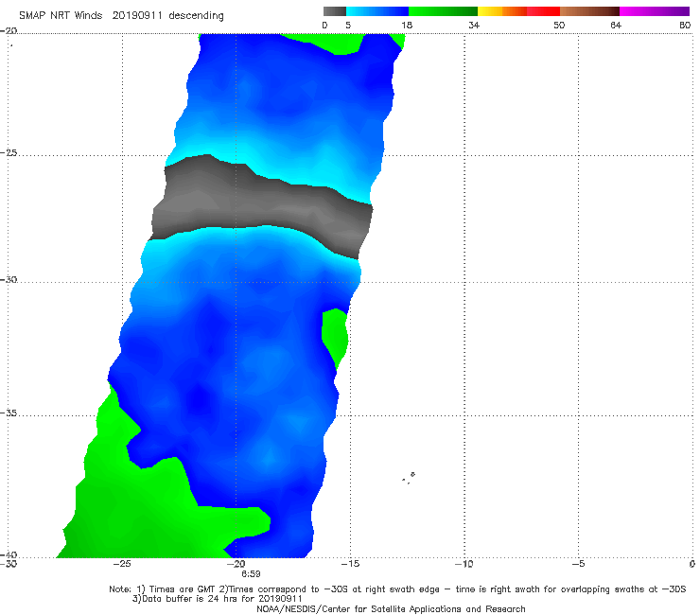This screenshot has width=700, height=615.
Task: Click the latitude label '-35' on left axis
Action: point(9,413)
